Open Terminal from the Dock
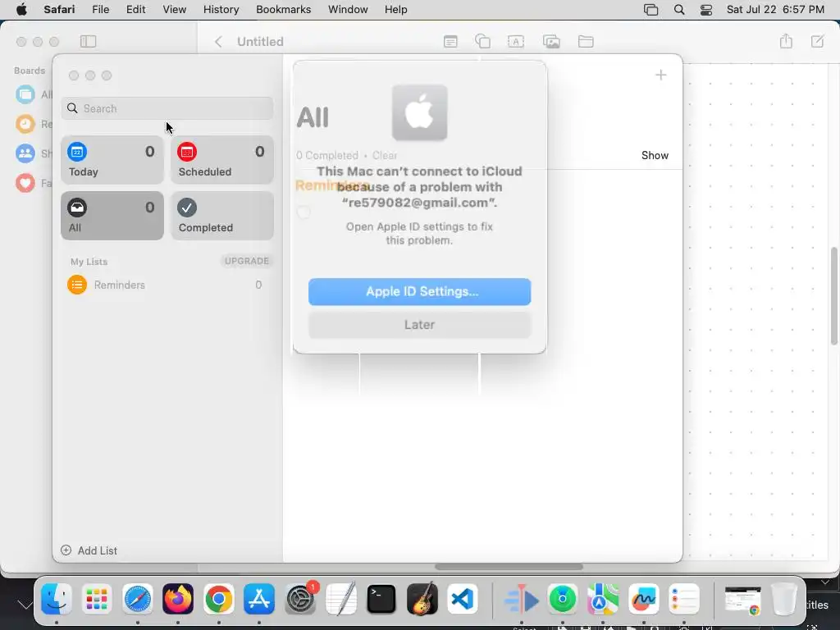840x630 pixels. pos(381,599)
